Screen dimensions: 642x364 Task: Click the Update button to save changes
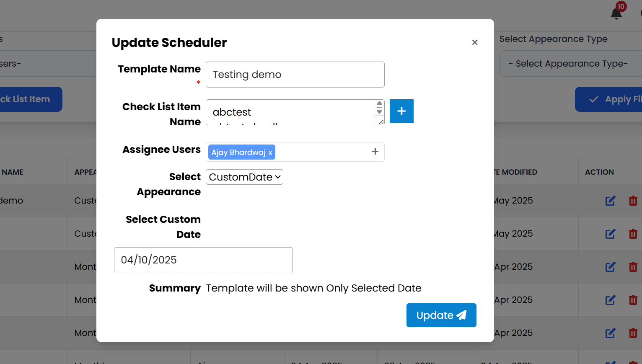(441, 315)
